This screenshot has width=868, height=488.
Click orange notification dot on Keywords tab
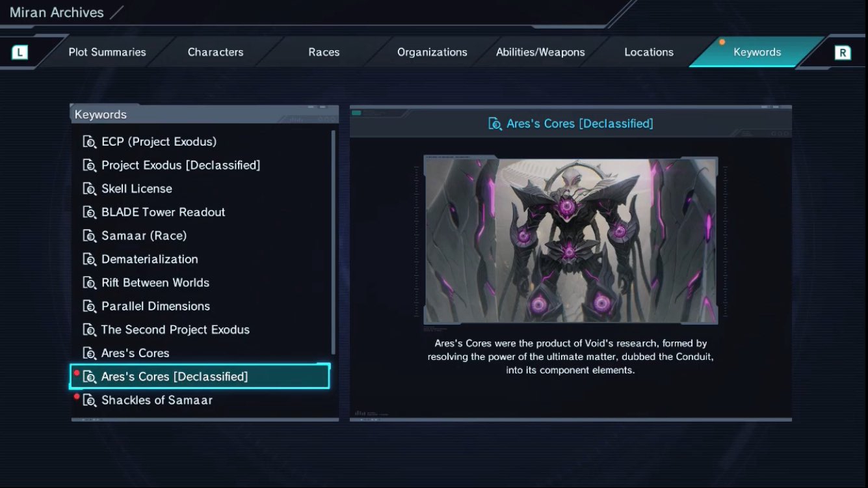coord(722,42)
